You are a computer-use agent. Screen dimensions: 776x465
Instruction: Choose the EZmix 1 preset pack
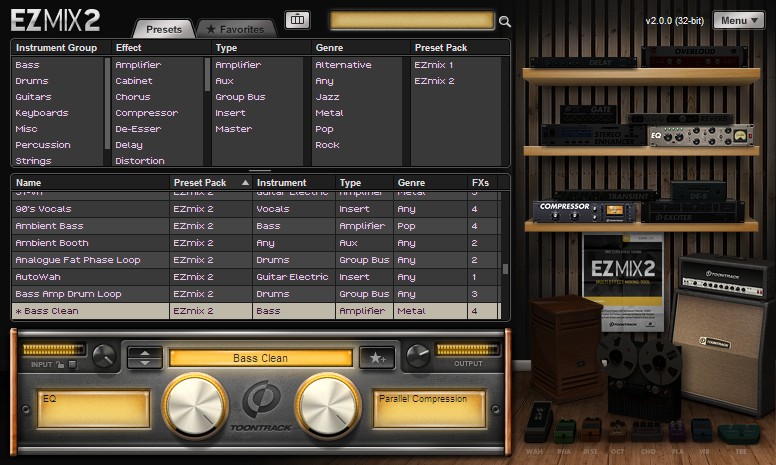[x=434, y=65]
